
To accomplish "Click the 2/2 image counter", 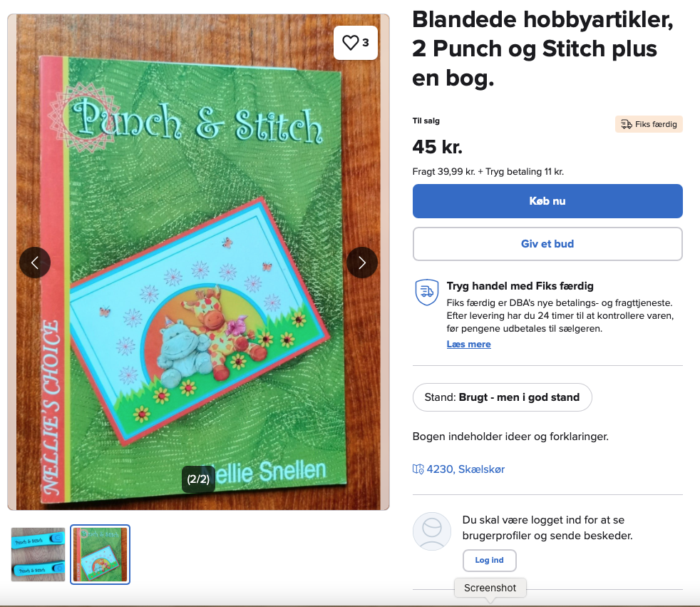I will [x=198, y=479].
